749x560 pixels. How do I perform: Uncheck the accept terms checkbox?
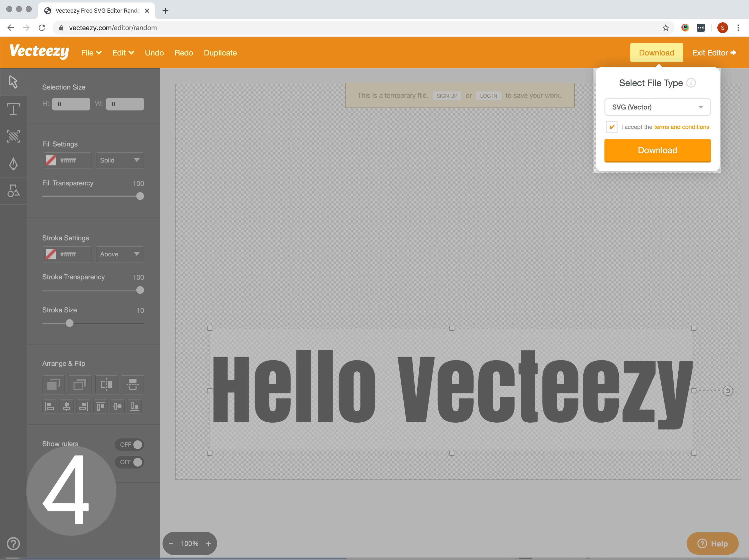612,127
